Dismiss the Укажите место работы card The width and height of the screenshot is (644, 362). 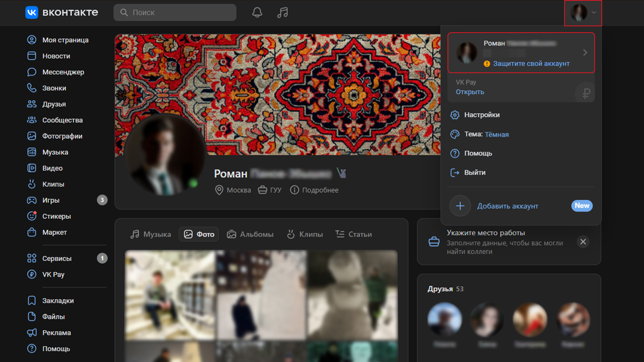(583, 242)
